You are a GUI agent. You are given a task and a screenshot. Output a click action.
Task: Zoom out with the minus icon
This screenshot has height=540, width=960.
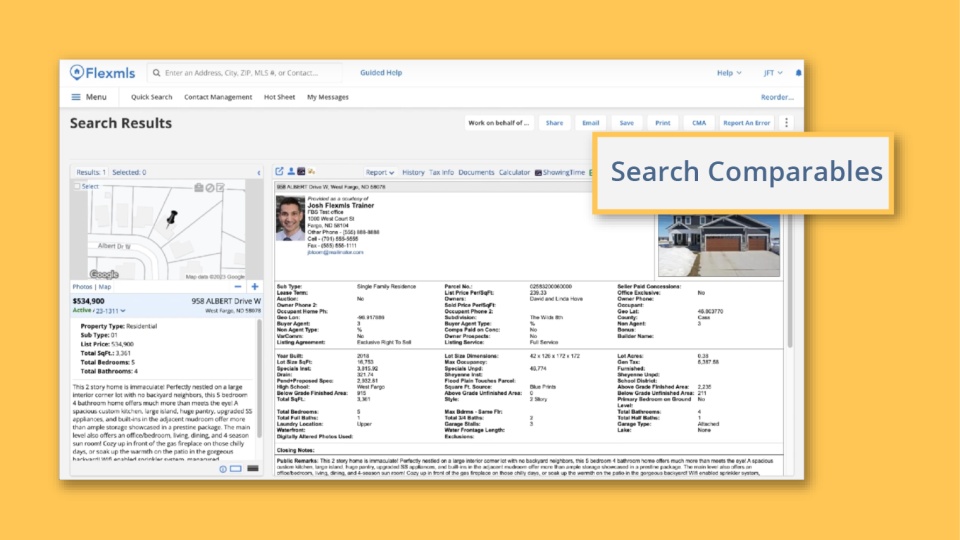coord(238,287)
